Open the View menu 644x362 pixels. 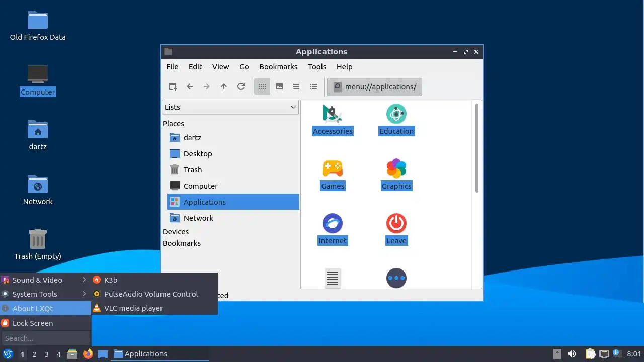tap(220, 66)
